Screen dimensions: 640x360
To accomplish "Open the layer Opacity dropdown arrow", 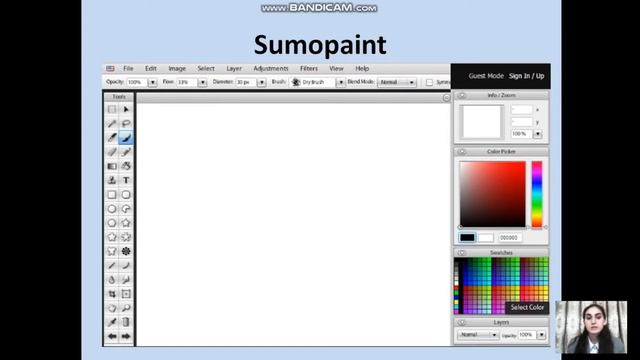I will point(542,335).
